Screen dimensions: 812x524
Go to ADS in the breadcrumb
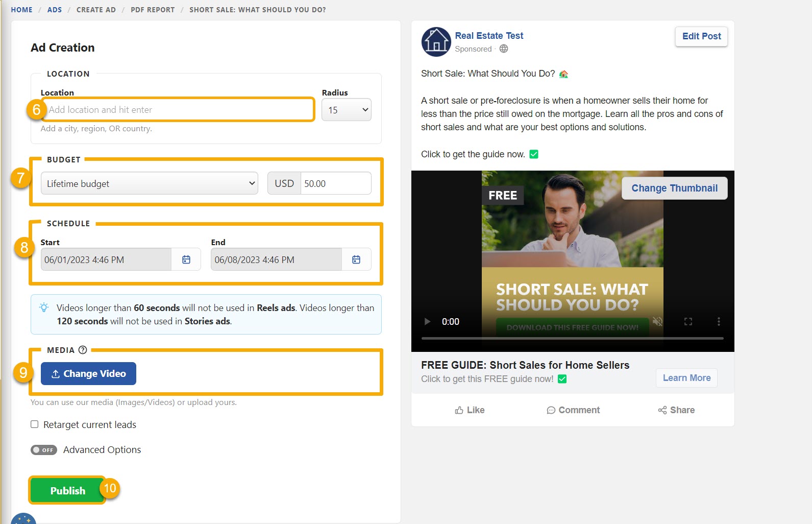click(55, 10)
